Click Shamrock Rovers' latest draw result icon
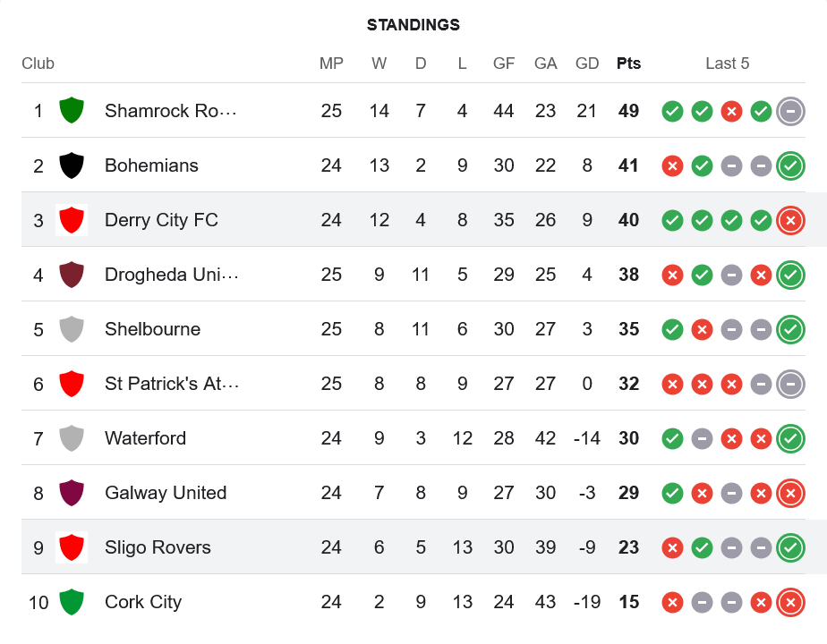827x644 pixels. (x=790, y=111)
